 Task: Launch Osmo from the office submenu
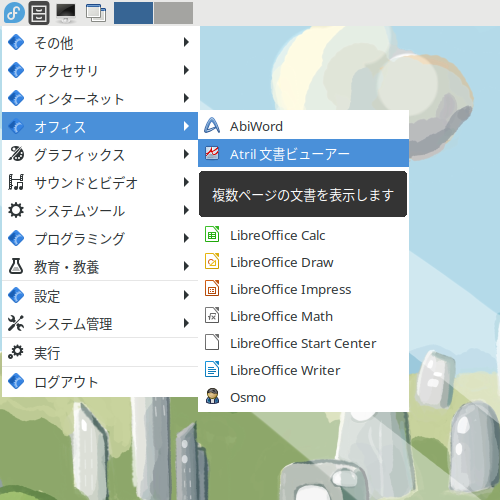[303, 397]
